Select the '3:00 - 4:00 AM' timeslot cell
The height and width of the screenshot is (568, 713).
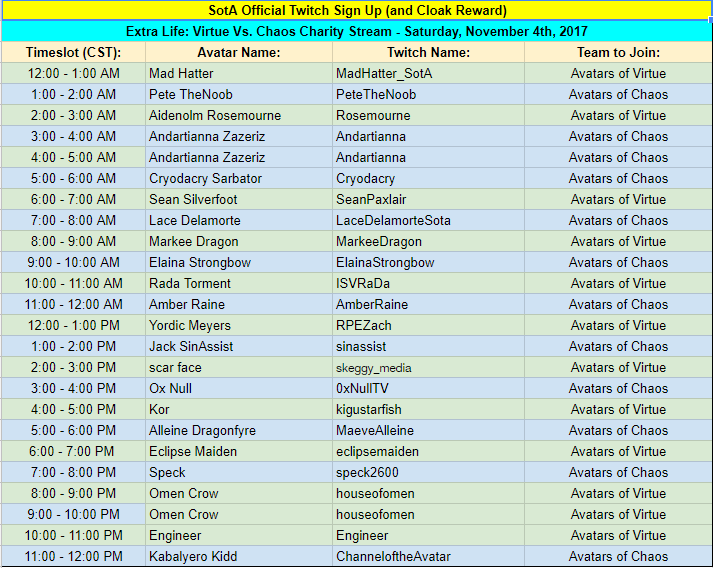73,136
